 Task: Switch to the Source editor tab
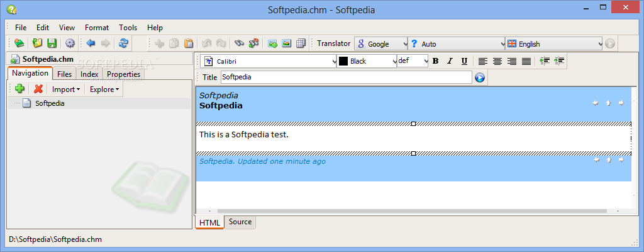240,222
